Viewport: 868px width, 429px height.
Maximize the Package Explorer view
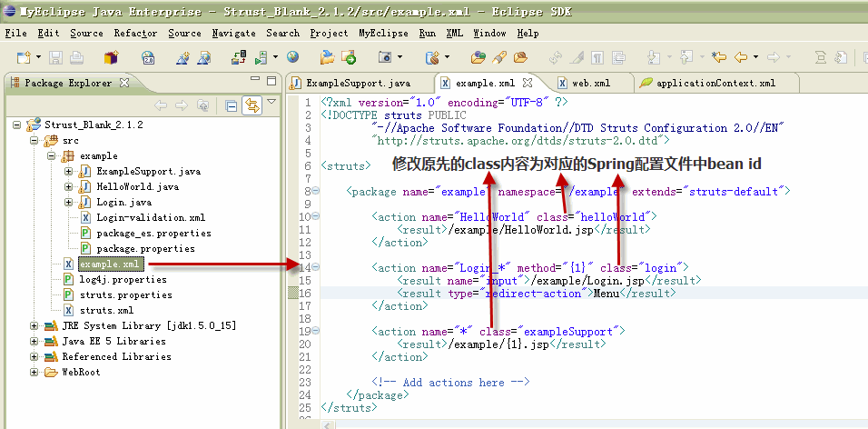271,81
